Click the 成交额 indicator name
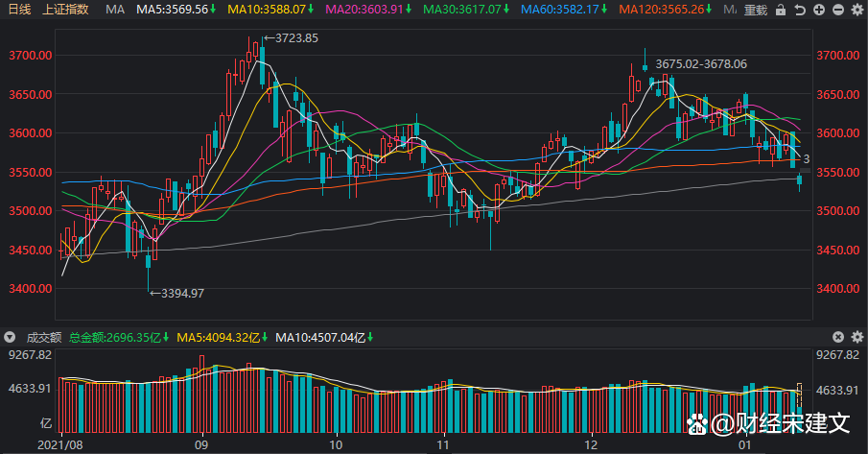868x454 pixels. tap(42, 337)
